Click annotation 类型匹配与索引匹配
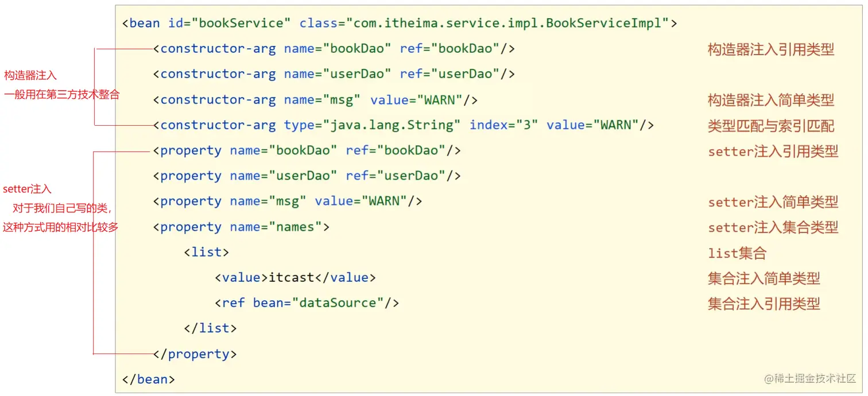The image size is (868, 396). tap(771, 126)
